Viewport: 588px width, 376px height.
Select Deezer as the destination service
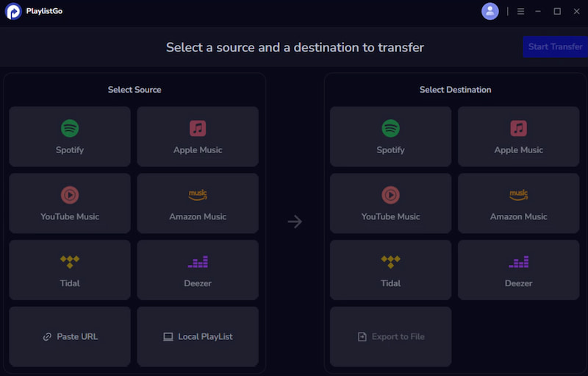point(519,270)
